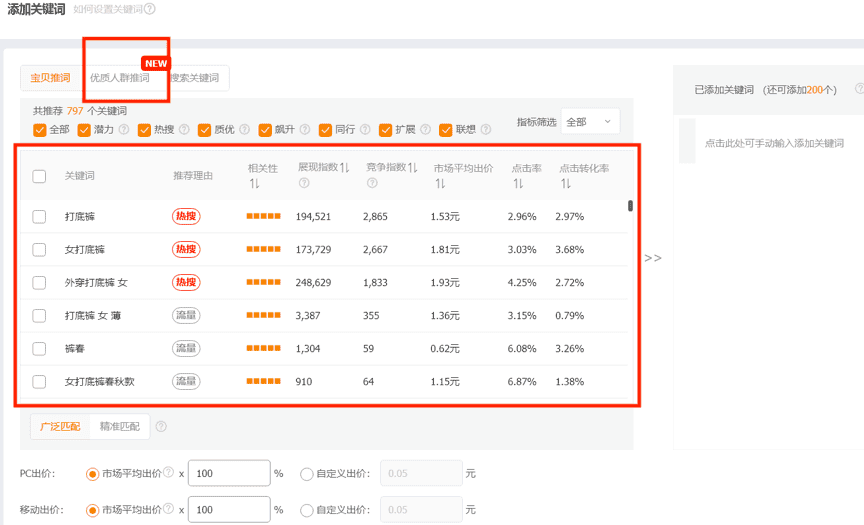Image resolution: width=864 pixels, height=525 pixels.
Task: Click the help icon next to 联想
Action: (x=485, y=129)
